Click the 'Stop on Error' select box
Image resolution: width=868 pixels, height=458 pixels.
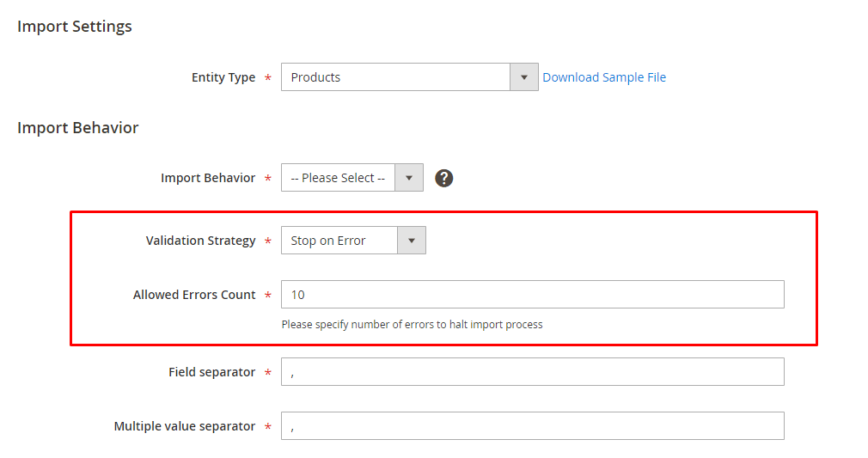tap(339, 241)
